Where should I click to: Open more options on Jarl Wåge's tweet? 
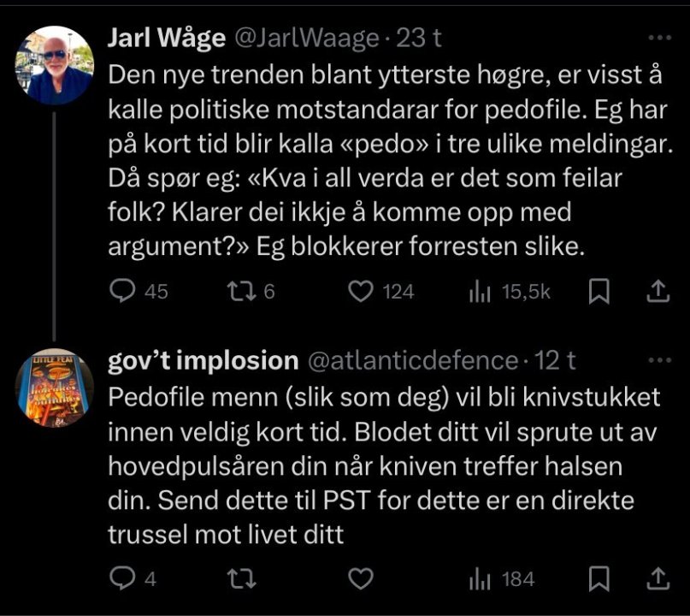coord(660,39)
